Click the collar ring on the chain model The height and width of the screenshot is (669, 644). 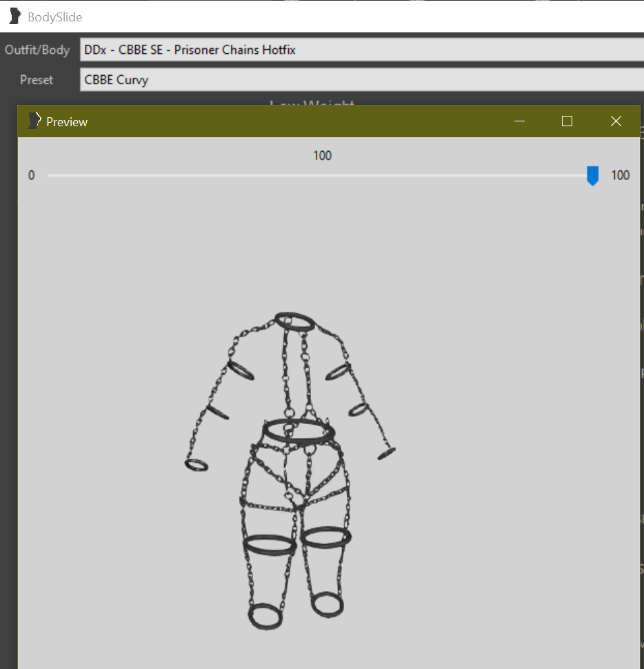coord(294,321)
